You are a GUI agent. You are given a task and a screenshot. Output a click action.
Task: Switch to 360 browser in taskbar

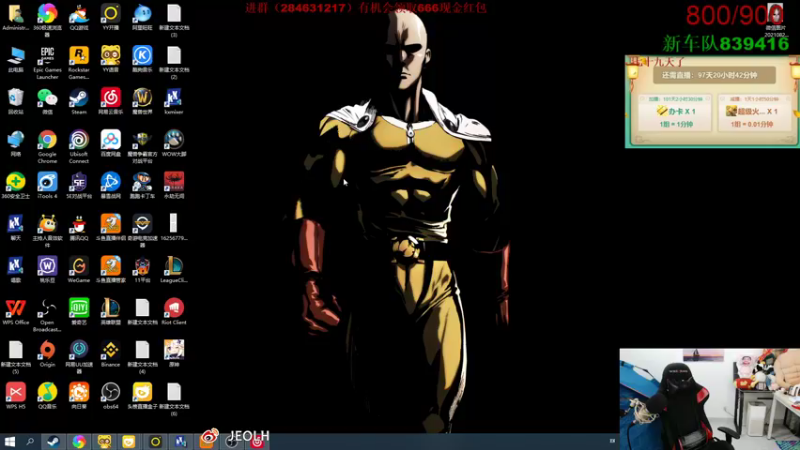coord(79,442)
